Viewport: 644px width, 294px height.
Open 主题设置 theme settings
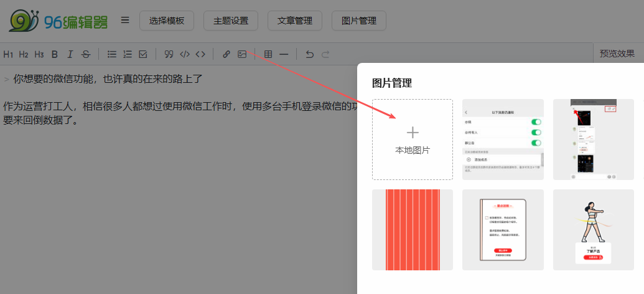point(231,21)
